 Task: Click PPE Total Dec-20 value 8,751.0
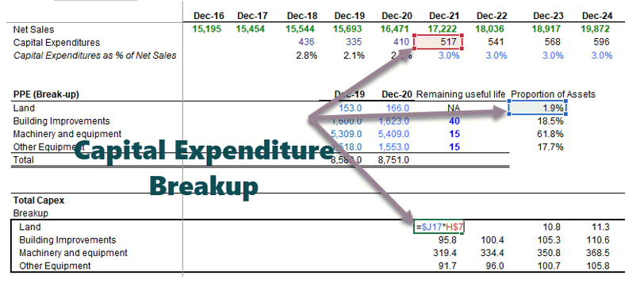(393, 160)
